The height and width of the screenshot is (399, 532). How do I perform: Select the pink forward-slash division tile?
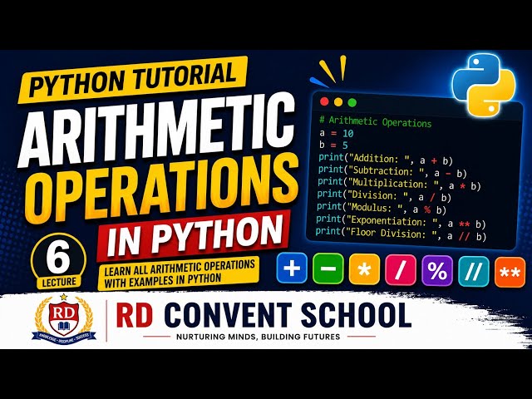[401, 270]
